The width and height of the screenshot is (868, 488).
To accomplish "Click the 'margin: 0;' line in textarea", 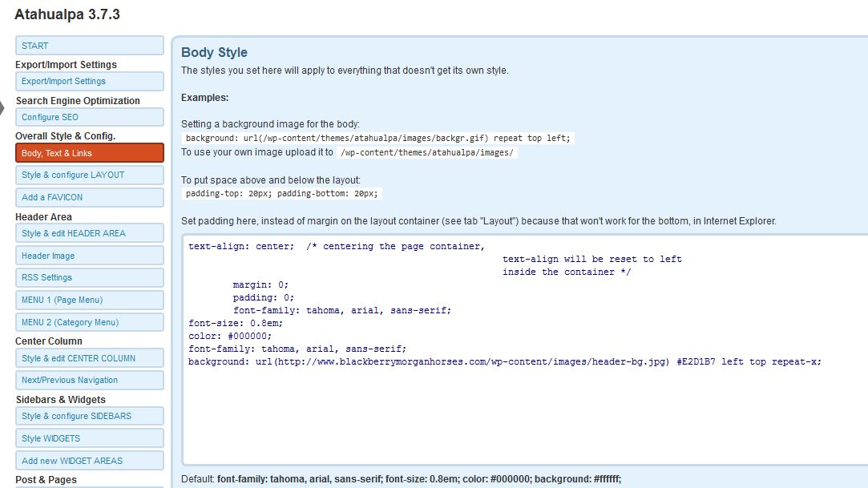I will click(x=260, y=285).
